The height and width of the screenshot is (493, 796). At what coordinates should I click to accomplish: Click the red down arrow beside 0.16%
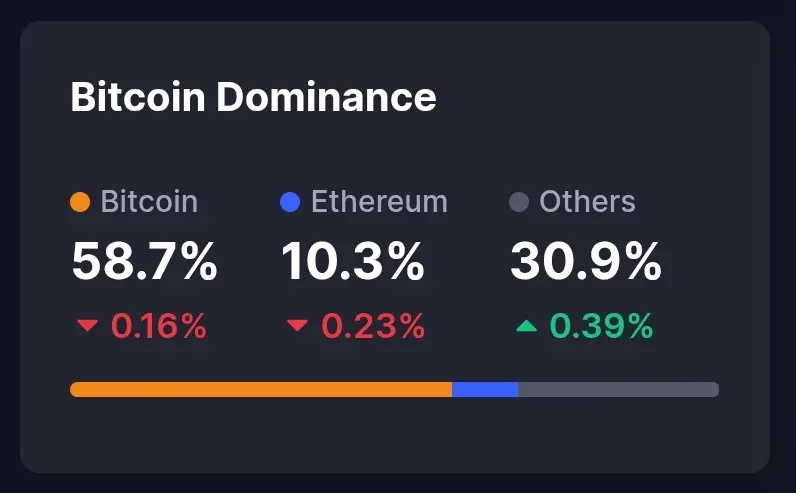pyautogui.click(x=88, y=326)
